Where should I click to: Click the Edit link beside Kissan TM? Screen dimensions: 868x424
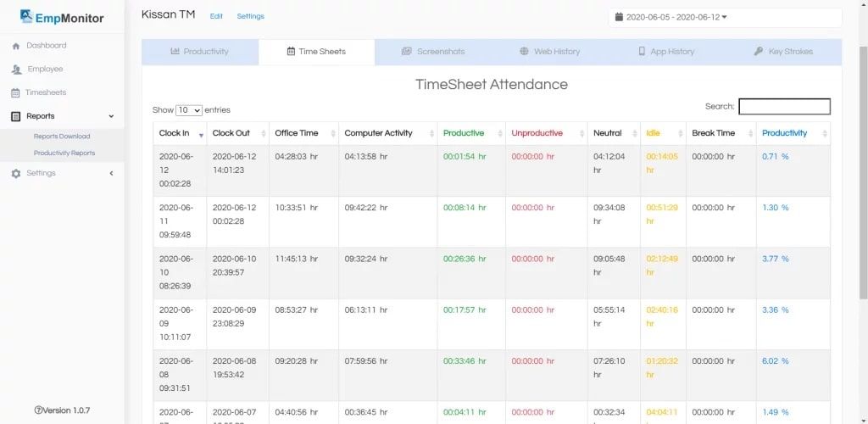tap(216, 16)
